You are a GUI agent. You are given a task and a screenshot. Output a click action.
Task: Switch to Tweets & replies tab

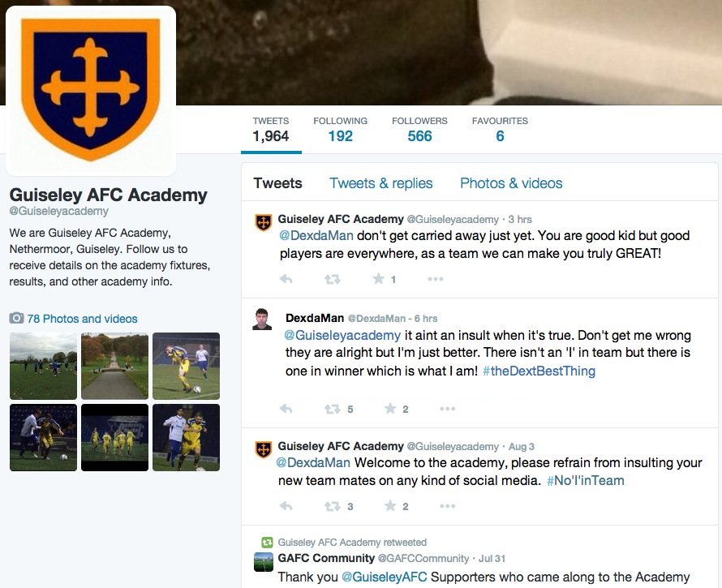pos(380,182)
